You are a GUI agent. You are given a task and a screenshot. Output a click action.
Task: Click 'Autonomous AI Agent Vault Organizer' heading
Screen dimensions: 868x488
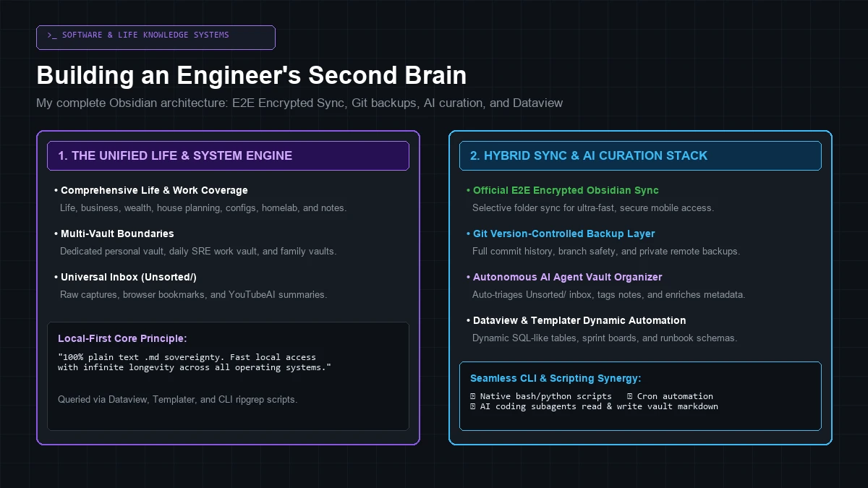[x=564, y=277]
